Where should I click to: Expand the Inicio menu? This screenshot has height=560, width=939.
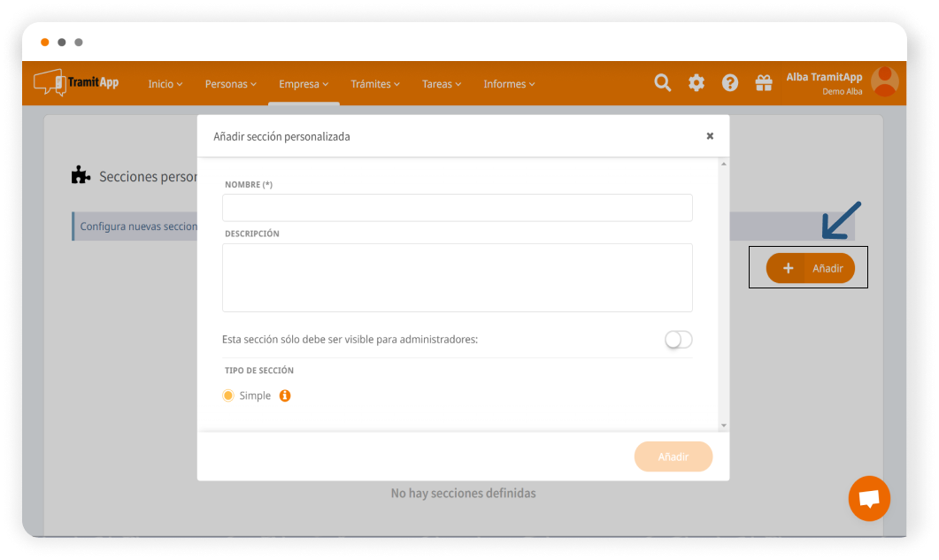coord(165,84)
